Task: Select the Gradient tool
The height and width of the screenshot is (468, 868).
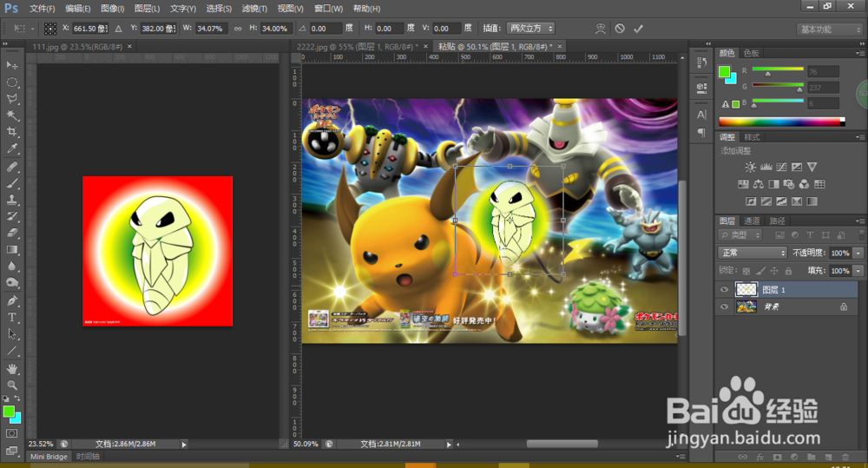Action: click(x=11, y=250)
